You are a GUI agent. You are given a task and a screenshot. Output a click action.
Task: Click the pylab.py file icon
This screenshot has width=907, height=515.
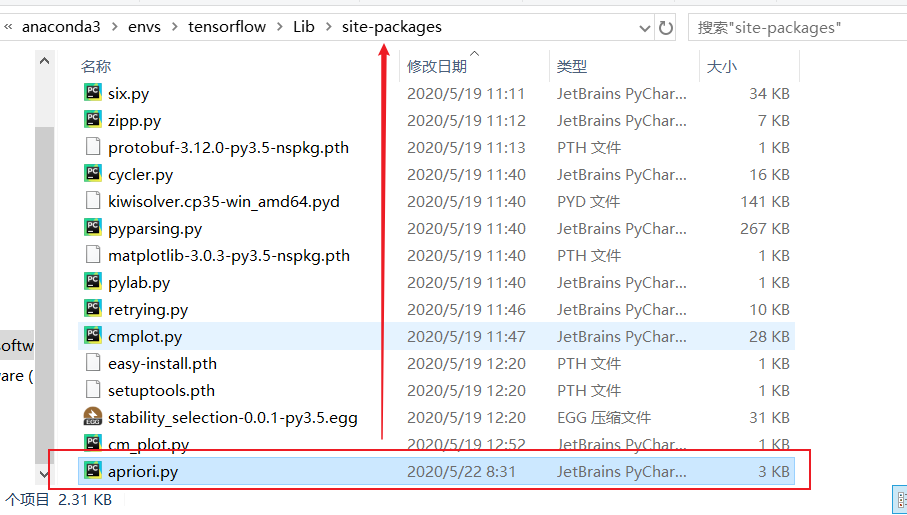click(x=93, y=282)
